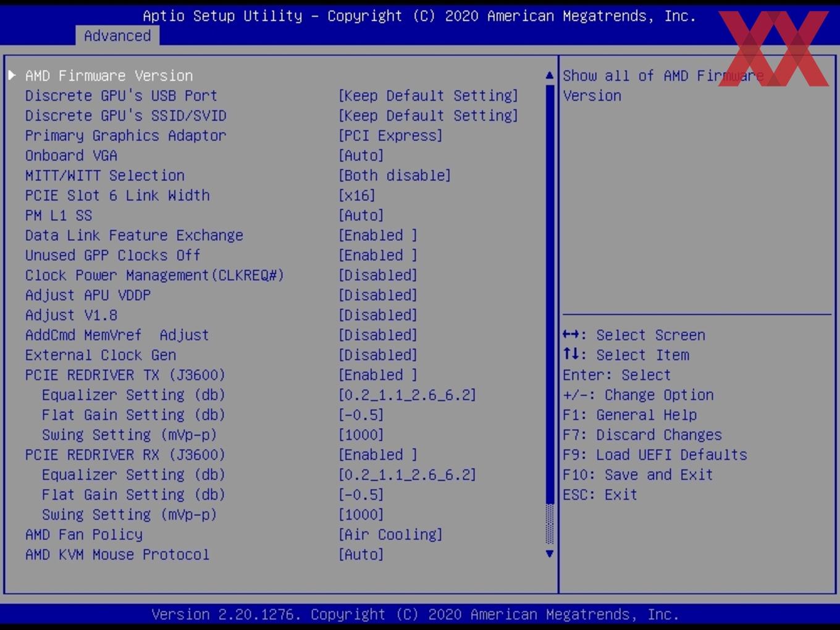Click the F9: Load UEFI Defaults hint

pyautogui.click(x=655, y=455)
